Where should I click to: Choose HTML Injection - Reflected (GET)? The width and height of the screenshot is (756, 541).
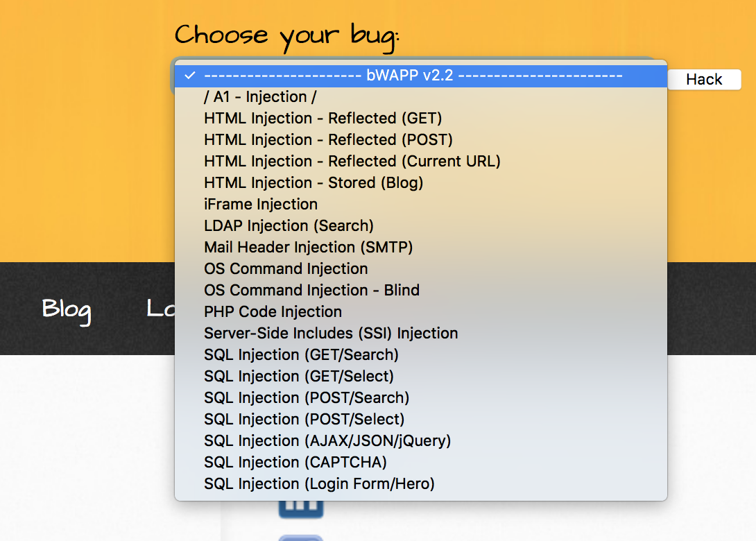[x=323, y=119]
